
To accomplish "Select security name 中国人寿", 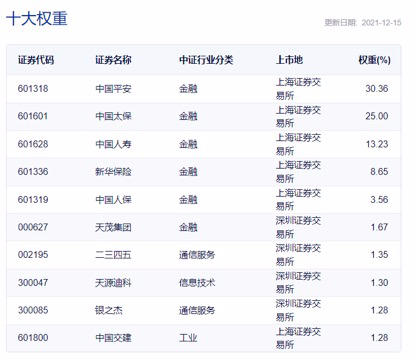I will pos(113,144).
